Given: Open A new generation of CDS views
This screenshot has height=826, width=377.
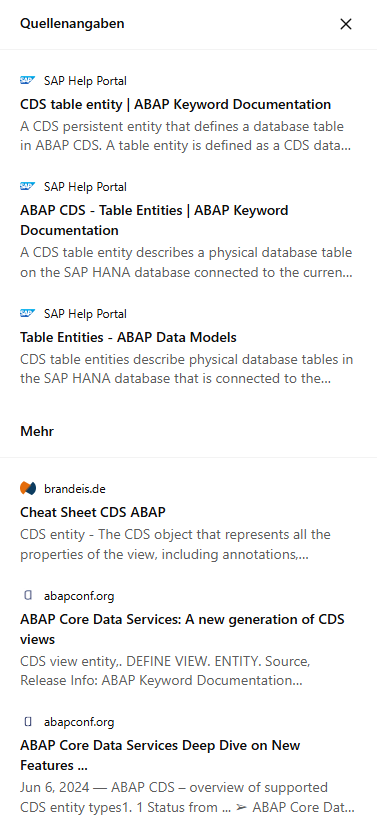Looking at the screenshot, I should coord(182,629).
